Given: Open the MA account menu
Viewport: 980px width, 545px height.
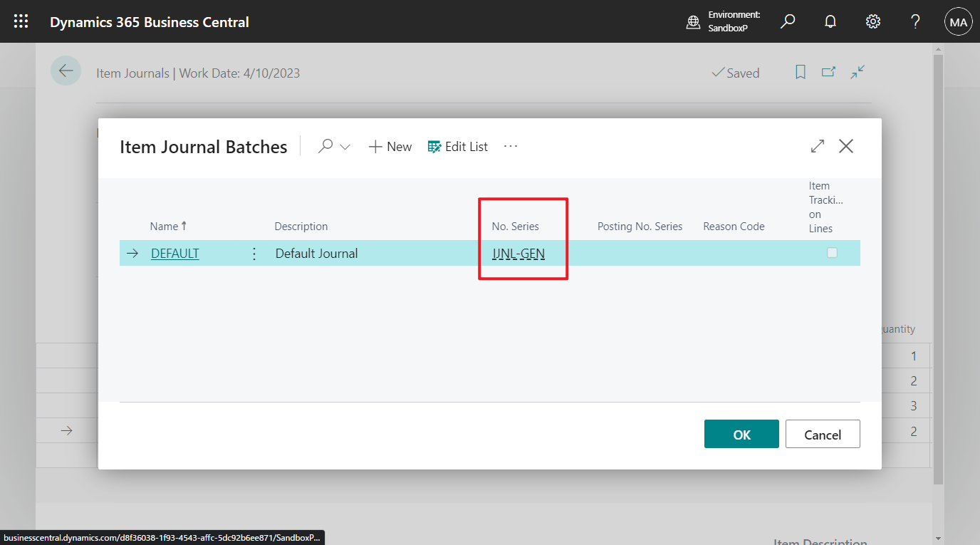Looking at the screenshot, I should tap(958, 21).
